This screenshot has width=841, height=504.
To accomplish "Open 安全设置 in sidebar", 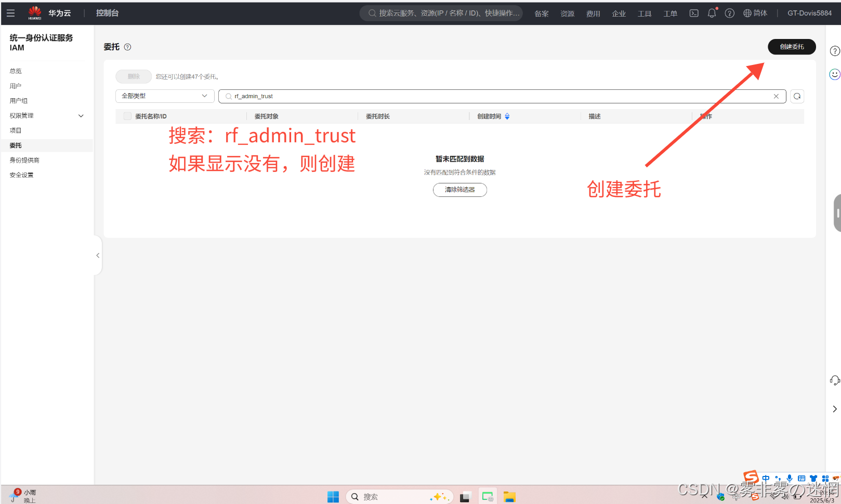I will point(21,175).
